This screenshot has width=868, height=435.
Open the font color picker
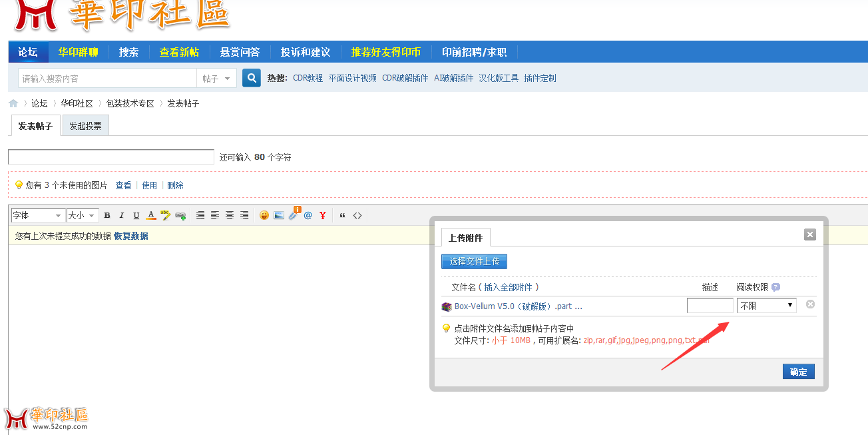pos(150,215)
